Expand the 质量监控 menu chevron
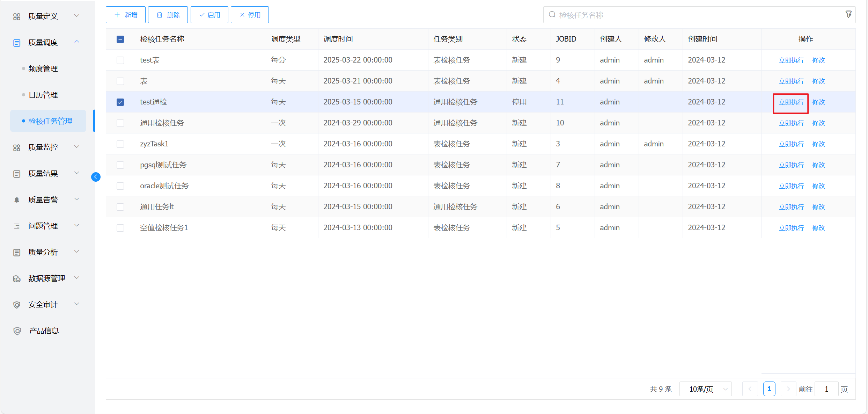The image size is (868, 414). coord(77,147)
